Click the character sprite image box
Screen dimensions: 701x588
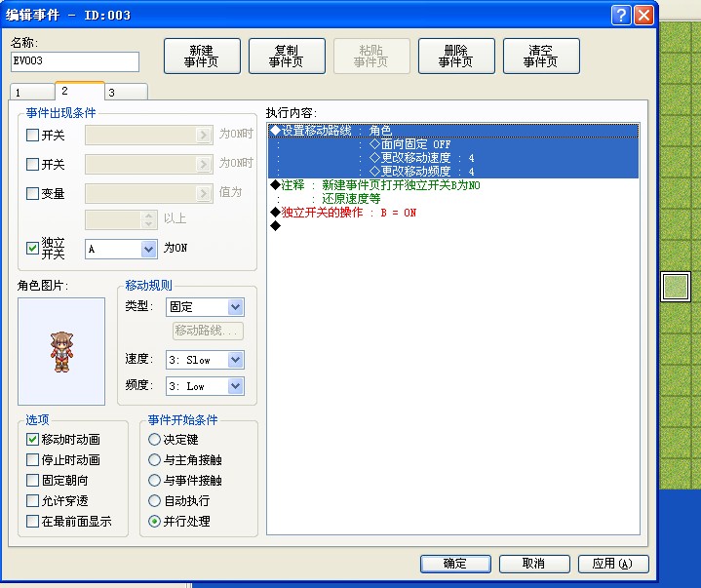pos(61,351)
